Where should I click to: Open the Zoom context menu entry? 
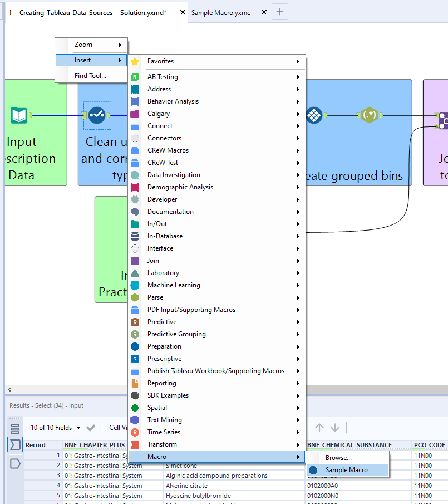(x=91, y=45)
